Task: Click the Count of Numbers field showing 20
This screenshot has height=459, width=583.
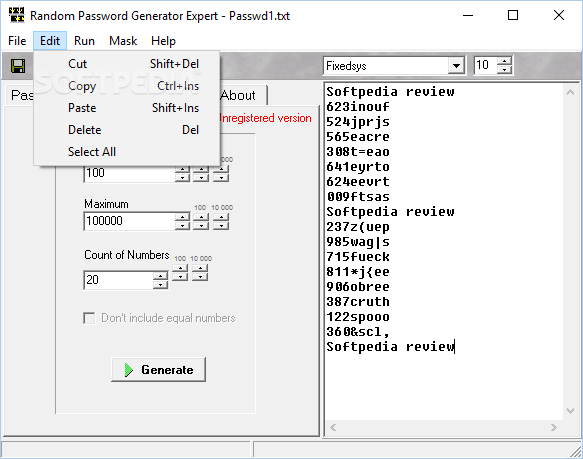Action: click(118, 280)
